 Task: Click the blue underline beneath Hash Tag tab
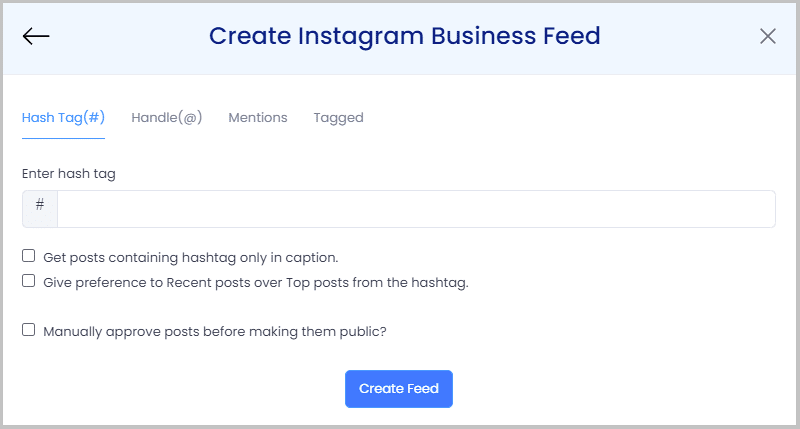[63, 138]
